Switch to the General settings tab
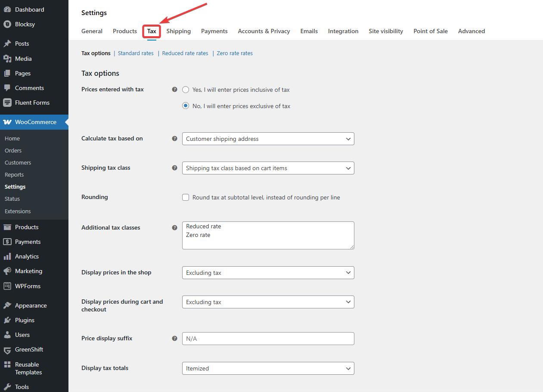The image size is (543, 392). click(x=92, y=31)
